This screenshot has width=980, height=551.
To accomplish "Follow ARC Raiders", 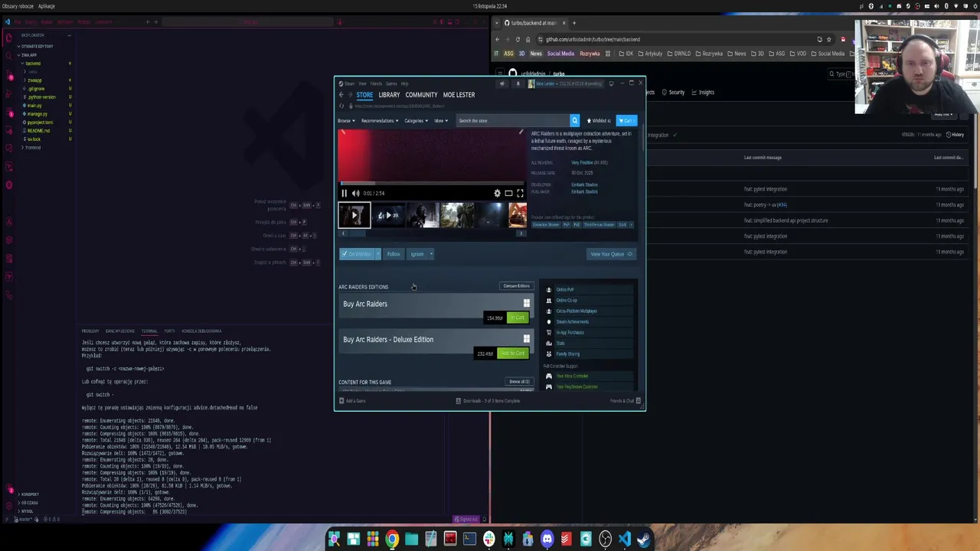I will pos(394,254).
